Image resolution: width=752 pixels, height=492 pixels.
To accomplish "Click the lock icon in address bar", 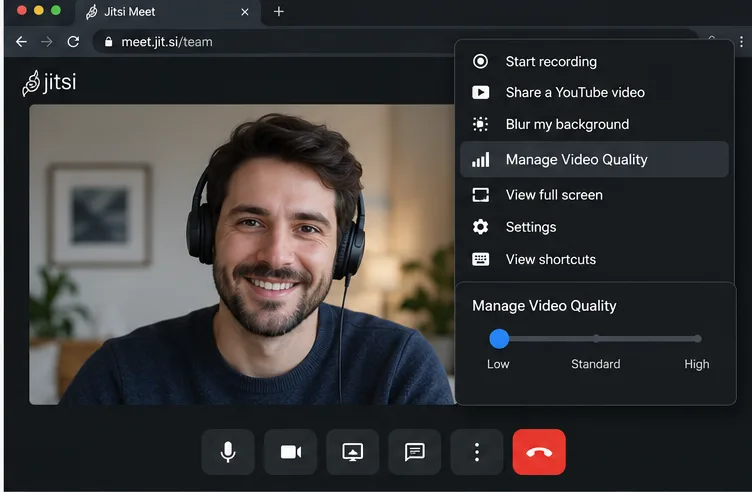I will (108, 42).
